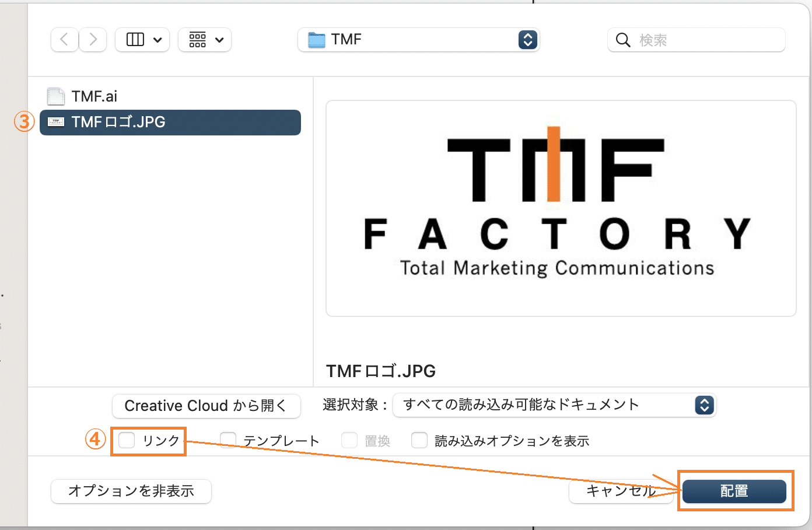Click the 配置 place button
This screenshot has height=530, width=812.
(734, 491)
